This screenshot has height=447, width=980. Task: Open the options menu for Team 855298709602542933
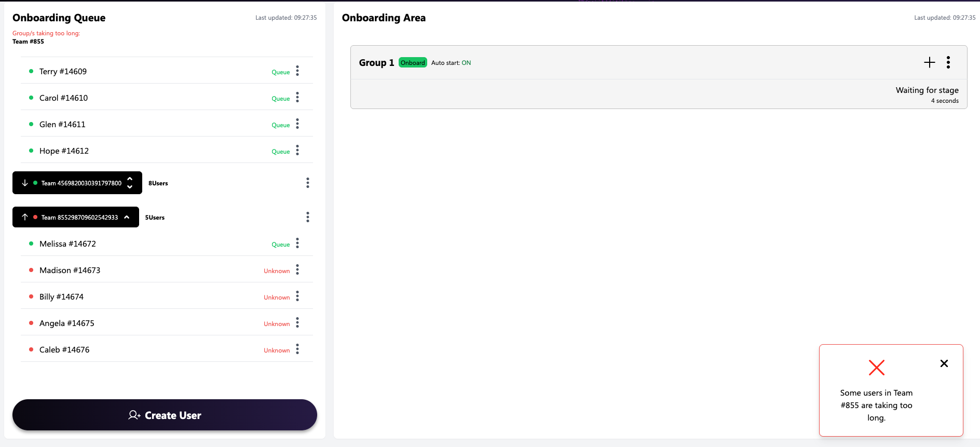308,217
